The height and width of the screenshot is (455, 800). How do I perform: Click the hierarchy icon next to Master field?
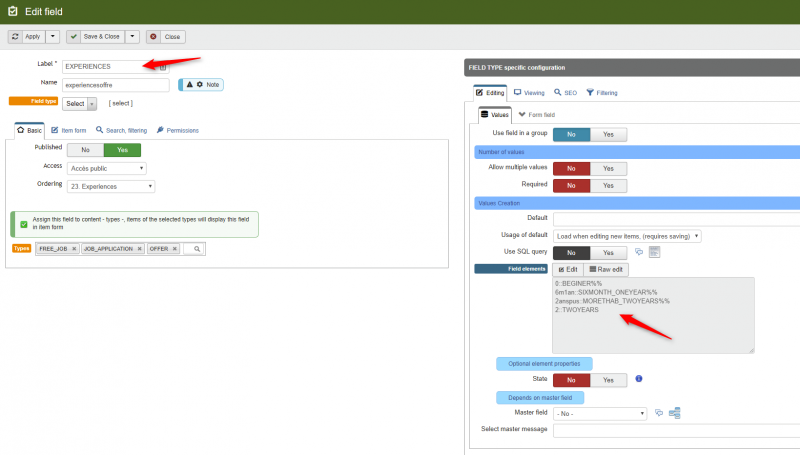coord(675,412)
